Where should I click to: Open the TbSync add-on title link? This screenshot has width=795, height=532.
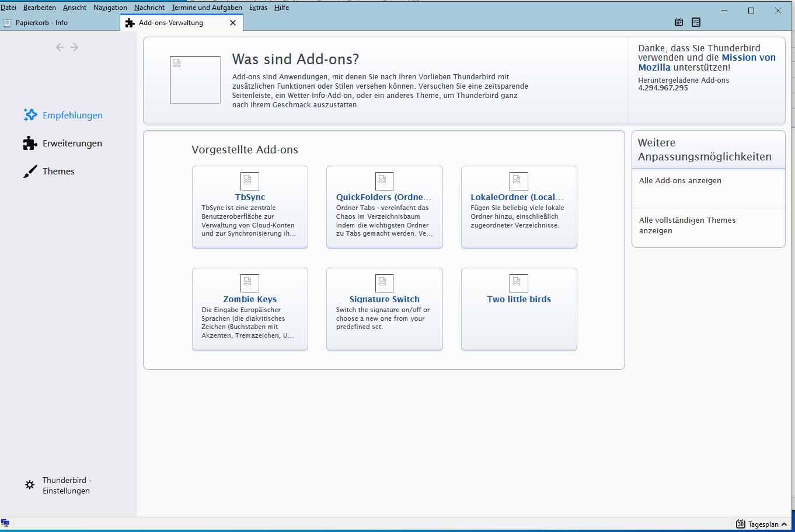coord(250,197)
